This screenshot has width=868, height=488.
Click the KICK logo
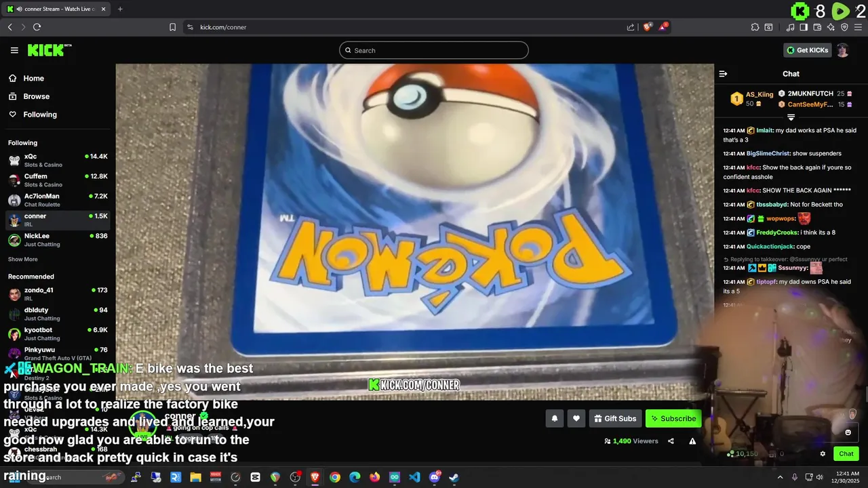tap(49, 50)
